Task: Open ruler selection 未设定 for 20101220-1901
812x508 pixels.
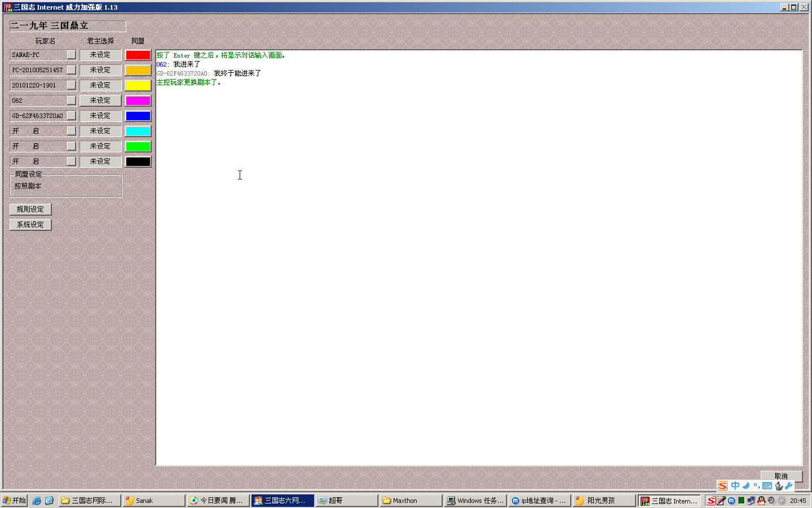Action: (100, 85)
